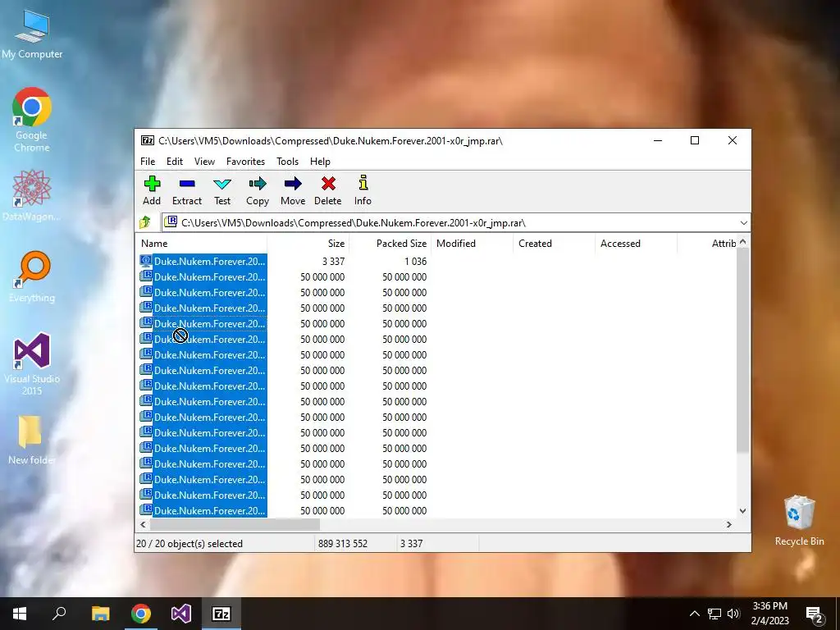This screenshot has height=630, width=840.
Task: Click scroll-down arrow of file list
Action: [x=742, y=510]
